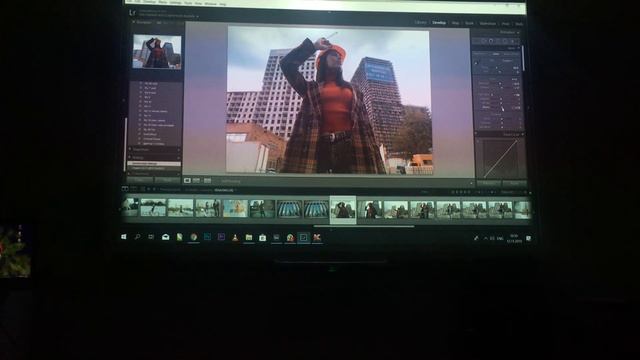Open File Explorer from the taskbar
The image size is (640, 360).
pos(249,237)
